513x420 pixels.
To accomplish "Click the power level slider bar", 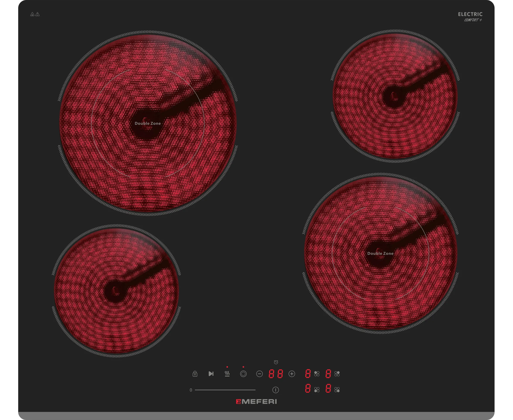I will [225, 390].
